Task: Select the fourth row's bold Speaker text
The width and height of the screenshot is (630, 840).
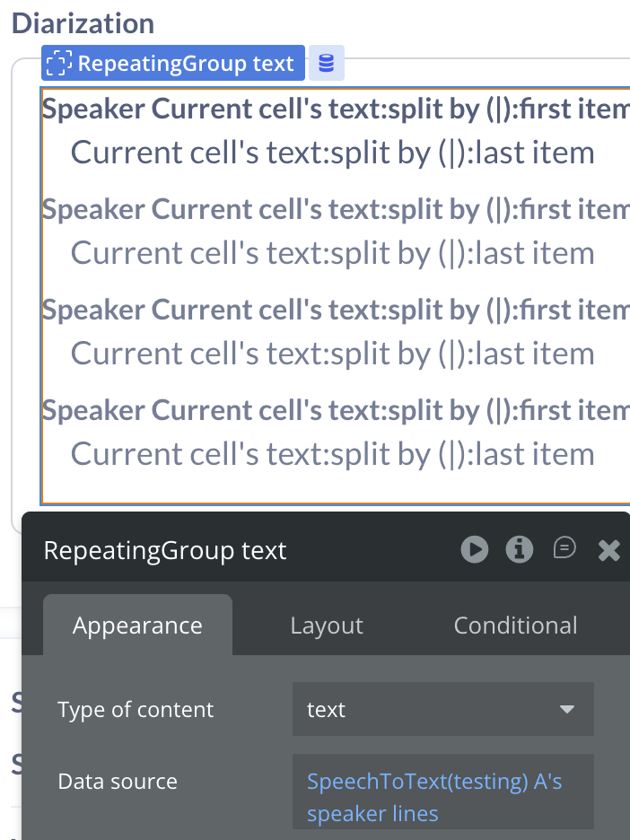Action: [334, 411]
